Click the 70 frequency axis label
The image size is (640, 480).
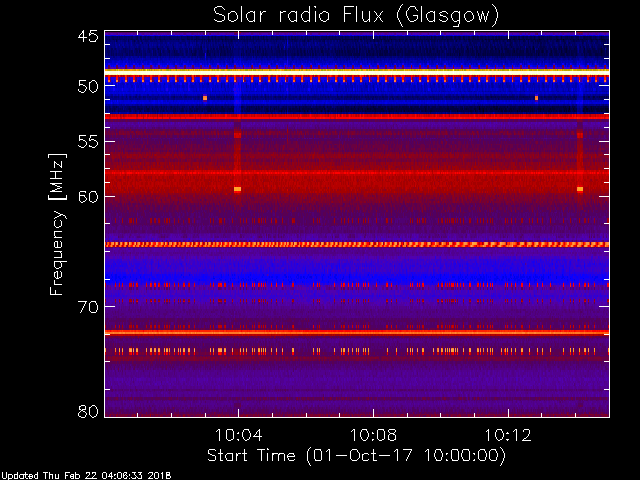pyautogui.click(x=88, y=307)
